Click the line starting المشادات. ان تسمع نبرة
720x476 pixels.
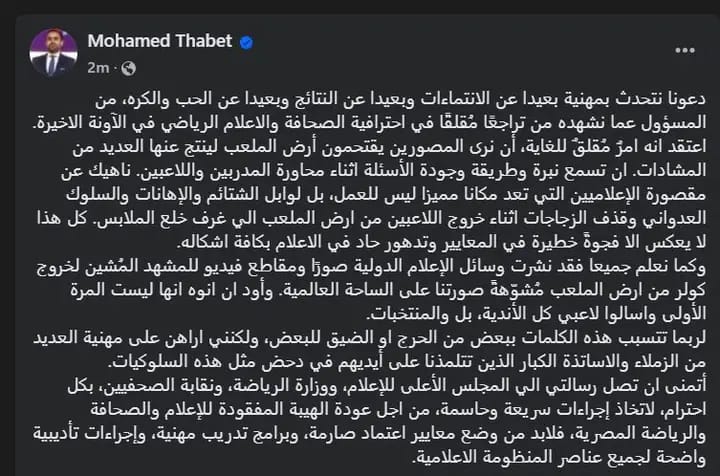pyautogui.click(x=383, y=171)
